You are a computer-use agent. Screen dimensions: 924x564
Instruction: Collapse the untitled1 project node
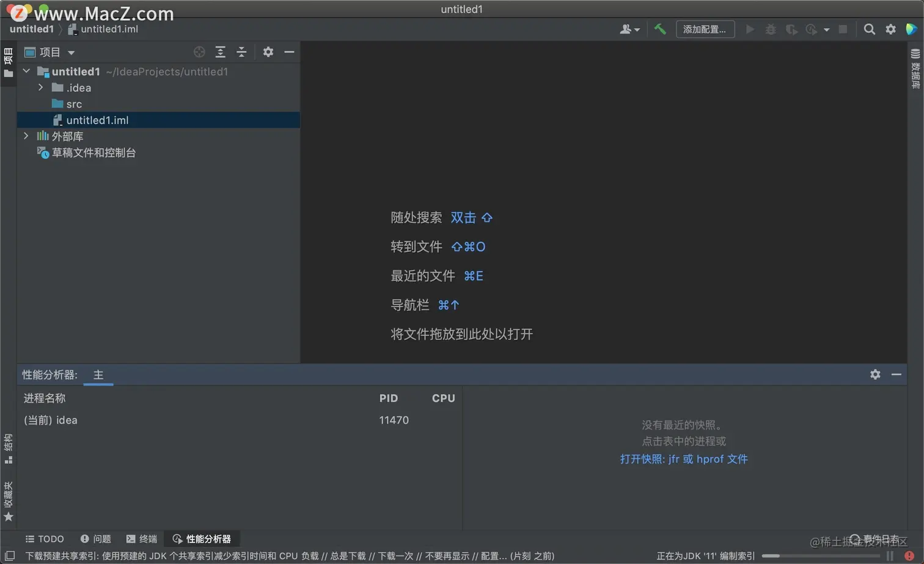tap(26, 71)
